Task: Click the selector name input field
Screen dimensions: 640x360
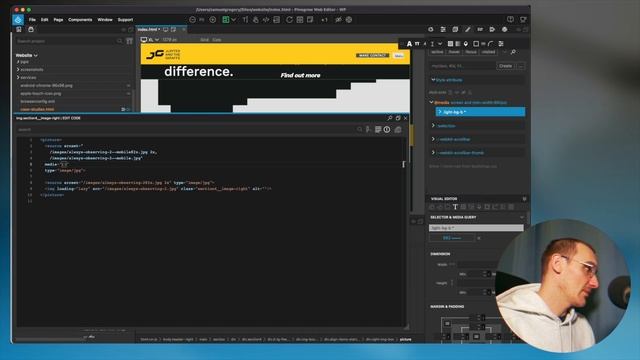Action: pos(476,228)
